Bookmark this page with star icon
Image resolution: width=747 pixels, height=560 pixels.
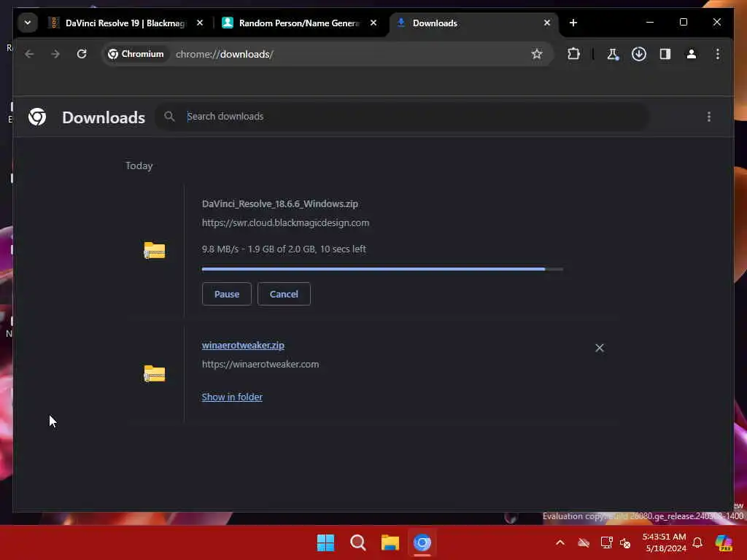[537, 54]
